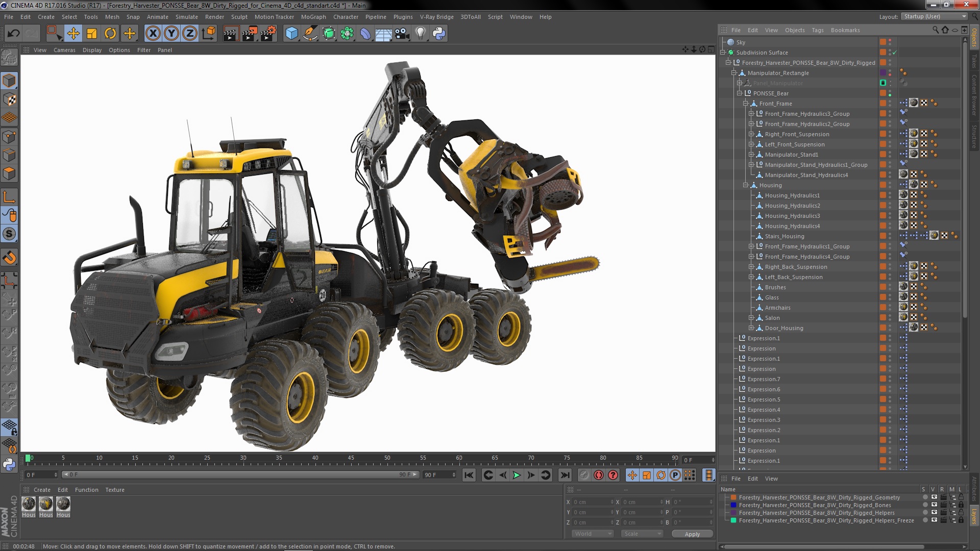Select the Scale tool in top toolbar
This screenshot has height=551, width=980.
click(92, 34)
